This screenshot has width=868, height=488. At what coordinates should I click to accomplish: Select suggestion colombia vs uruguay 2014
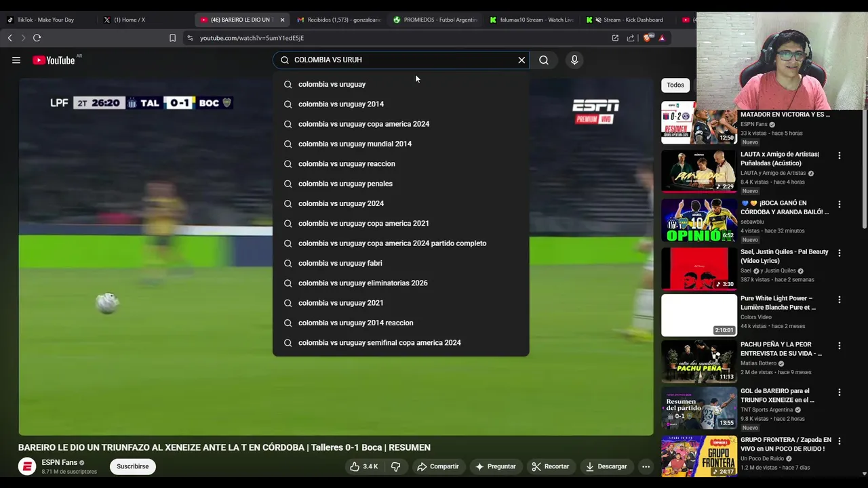(x=401, y=104)
